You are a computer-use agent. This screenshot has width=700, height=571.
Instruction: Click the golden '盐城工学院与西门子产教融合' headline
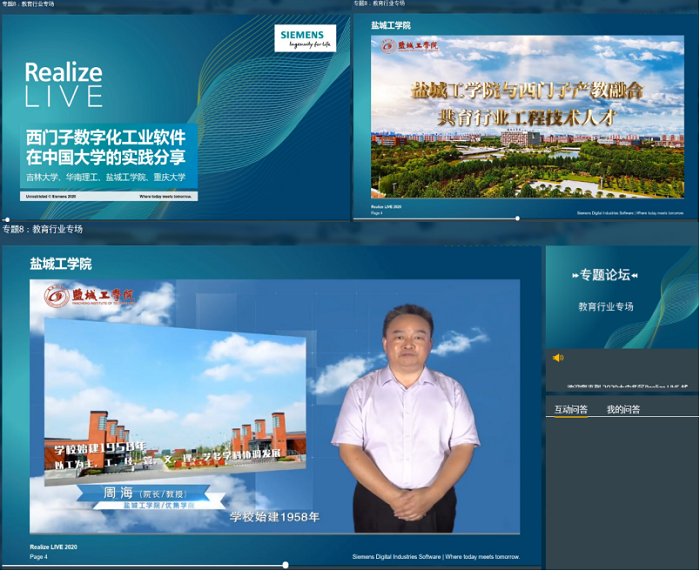[x=527, y=91]
